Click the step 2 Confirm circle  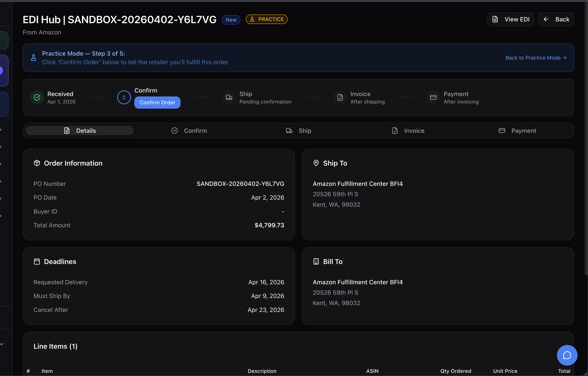click(x=124, y=97)
